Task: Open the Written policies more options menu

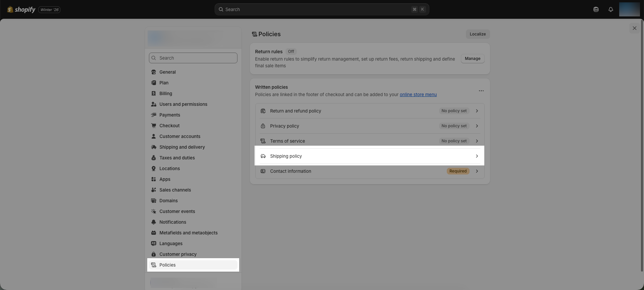Action: 481,91
